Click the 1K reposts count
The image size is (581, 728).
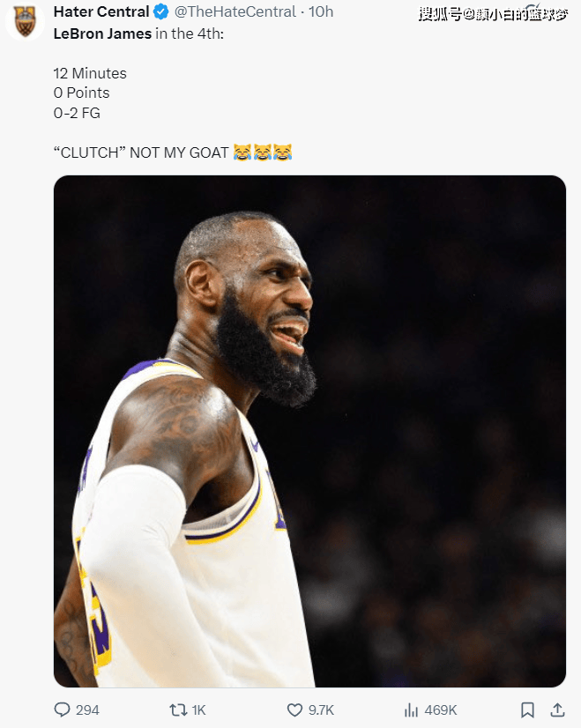(x=198, y=709)
